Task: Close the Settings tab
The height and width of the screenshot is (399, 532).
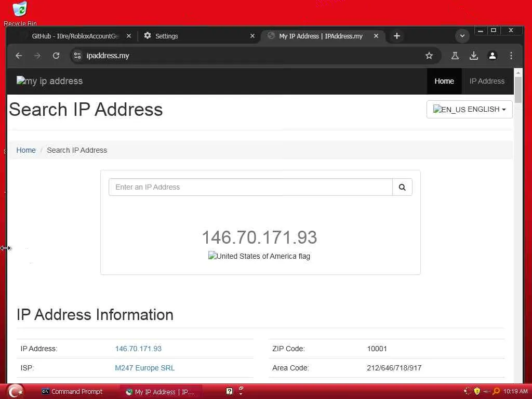Action: 252,36
